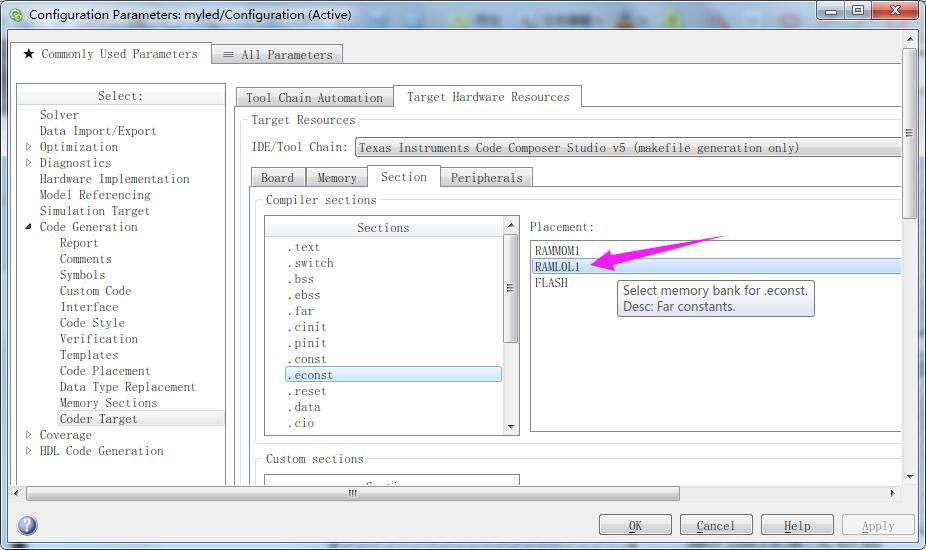Viewport: 926px width, 550px height.
Task: Select the .cinit compiler section
Action: (307, 327)
